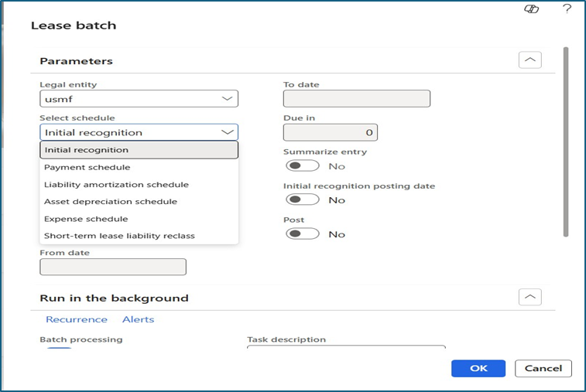Select Asset depreciation schedule option
586x392 pixels.
pos(111,202)
